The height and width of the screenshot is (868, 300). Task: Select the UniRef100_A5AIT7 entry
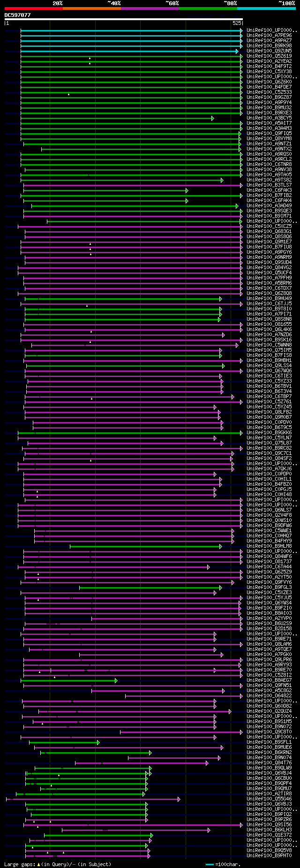tap(269, 123)
